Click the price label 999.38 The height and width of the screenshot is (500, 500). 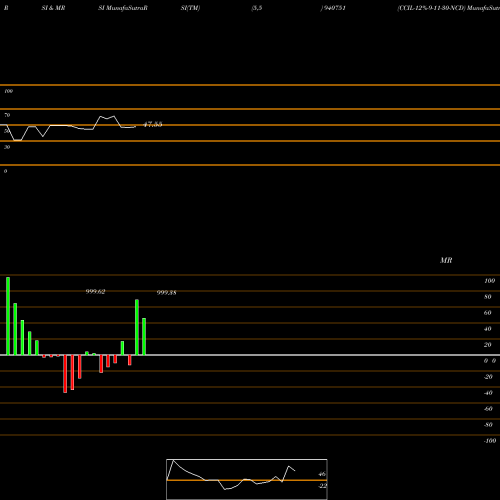(x=166, y=293)
